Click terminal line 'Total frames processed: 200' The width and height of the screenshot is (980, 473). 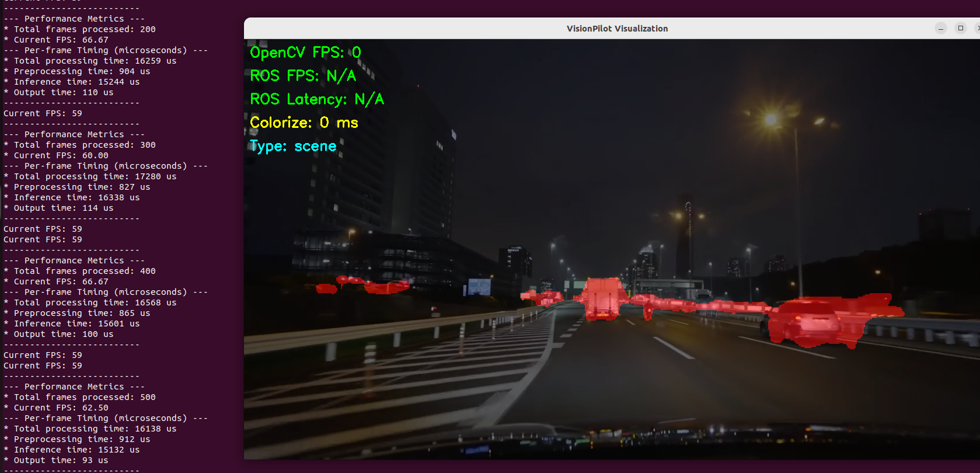pyautogui.click(x=85, y=29)
